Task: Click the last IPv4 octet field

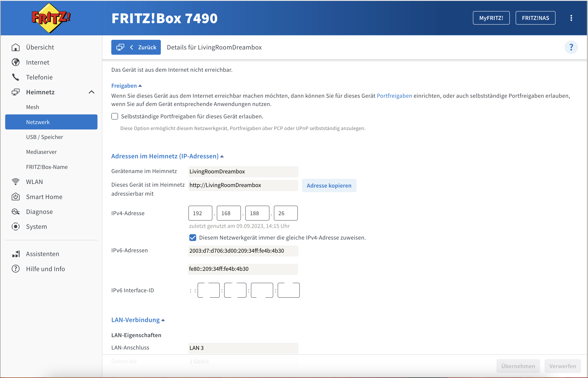Action: click(x=285, y=213)
